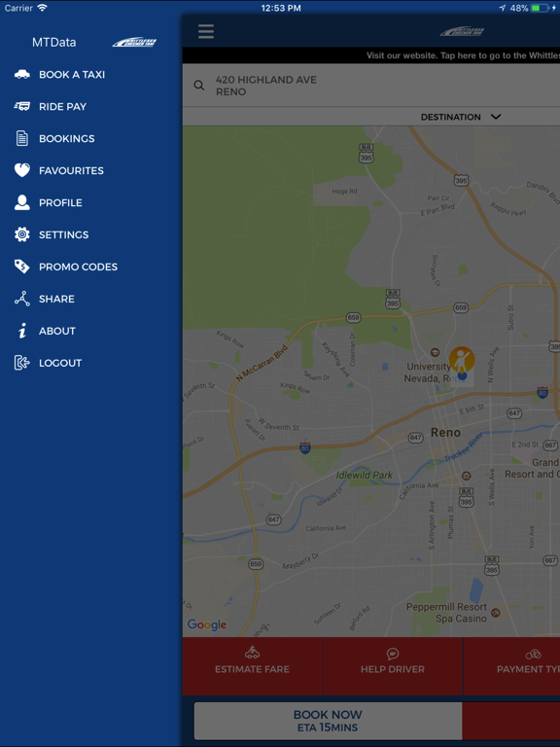The image size is (560, 747).
Task: Tap the 420 Highland Ave address field
Action: click(x=371, y=86)
